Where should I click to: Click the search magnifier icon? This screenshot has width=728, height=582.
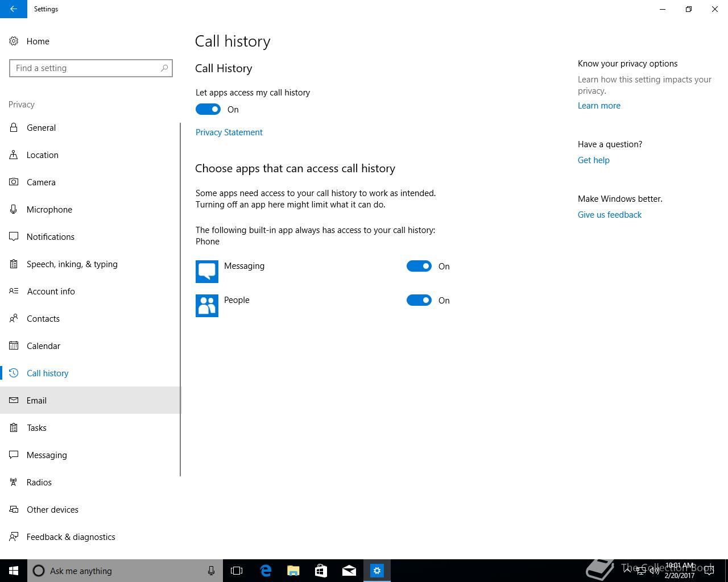click(x=164, y=68)
